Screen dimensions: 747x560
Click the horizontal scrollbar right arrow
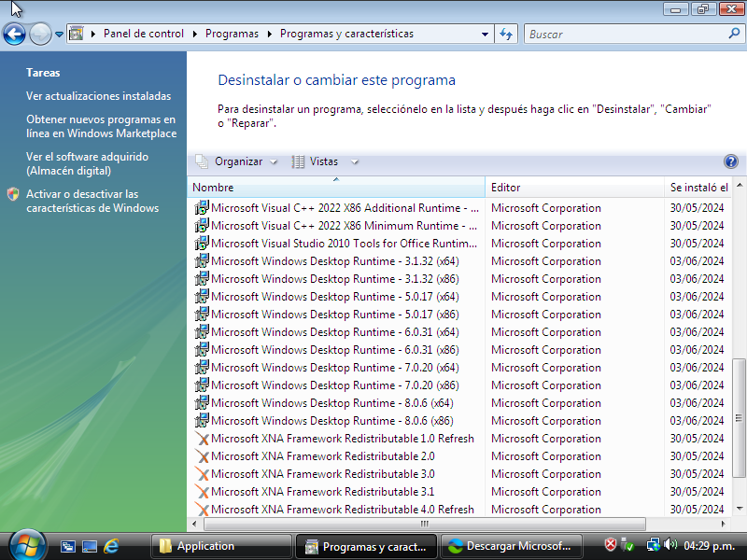(x=724, y=524)
